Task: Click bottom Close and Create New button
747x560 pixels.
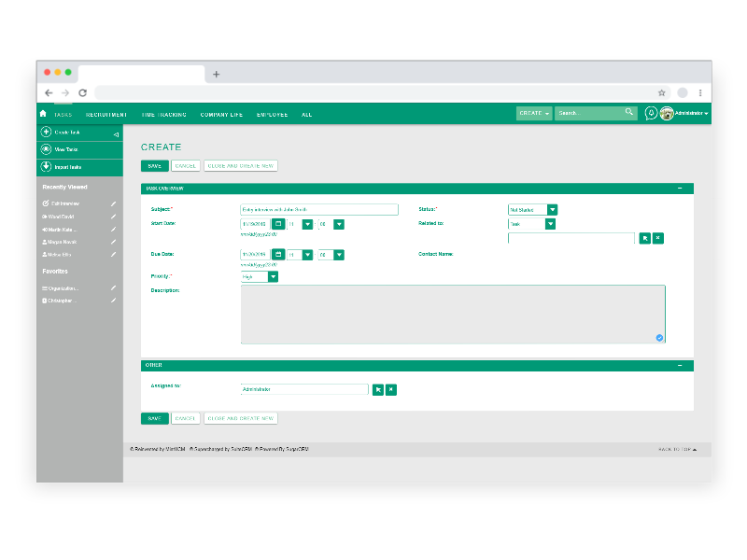Action: (x=241, y=418)
